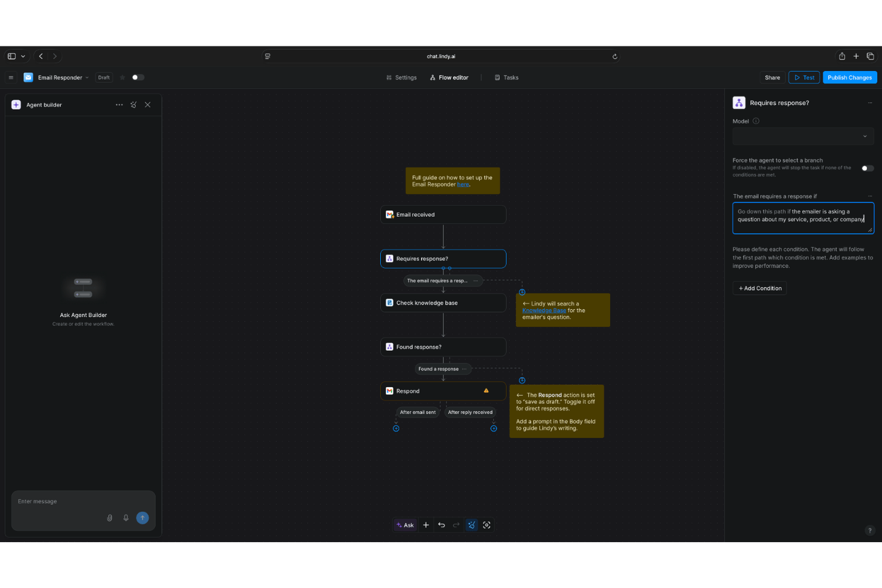882x588 pixels.
Task: Open options on email requires response branch
Action: pyautogui.click(x=476, y=281)
